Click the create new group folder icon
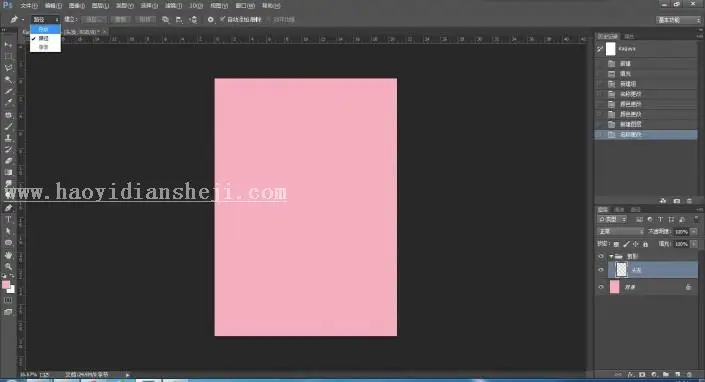 coord(666,374)
